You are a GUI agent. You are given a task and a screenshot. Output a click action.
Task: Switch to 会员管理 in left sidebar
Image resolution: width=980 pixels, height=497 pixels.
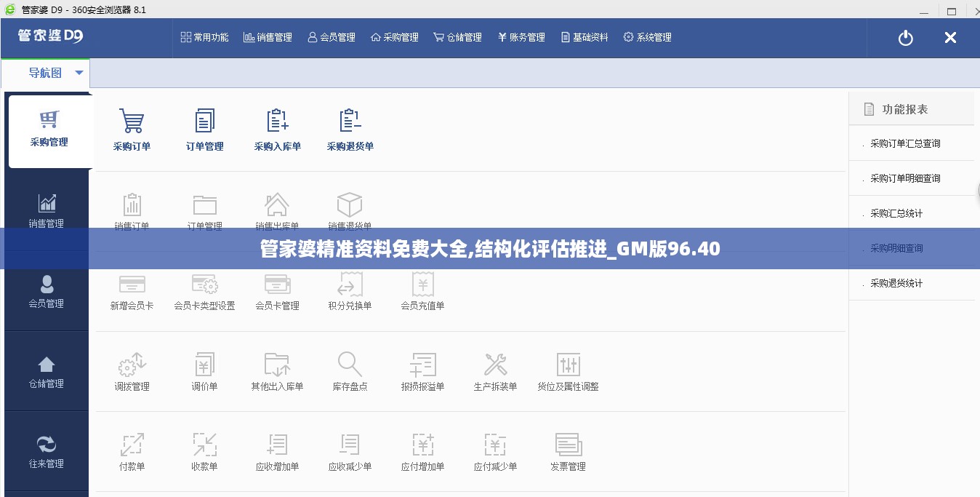(x=47, y=291)
